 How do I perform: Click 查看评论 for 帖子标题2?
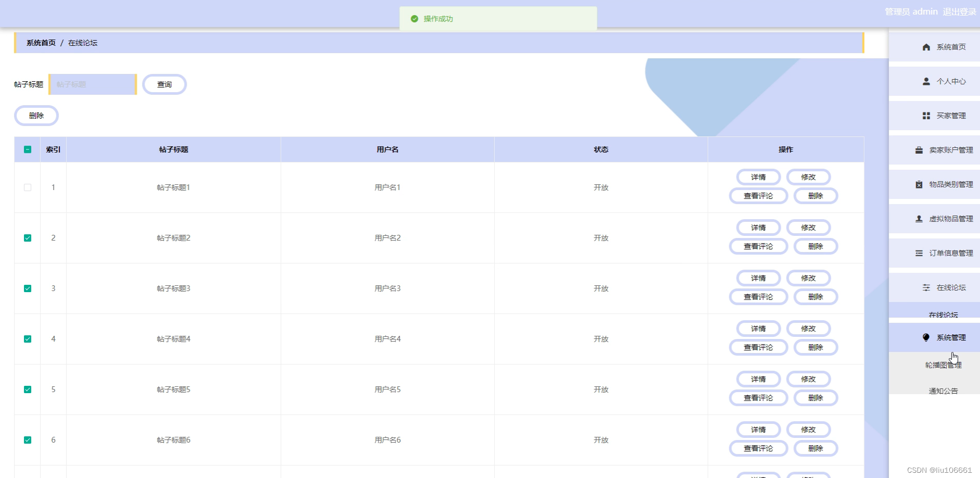point(758,246)
